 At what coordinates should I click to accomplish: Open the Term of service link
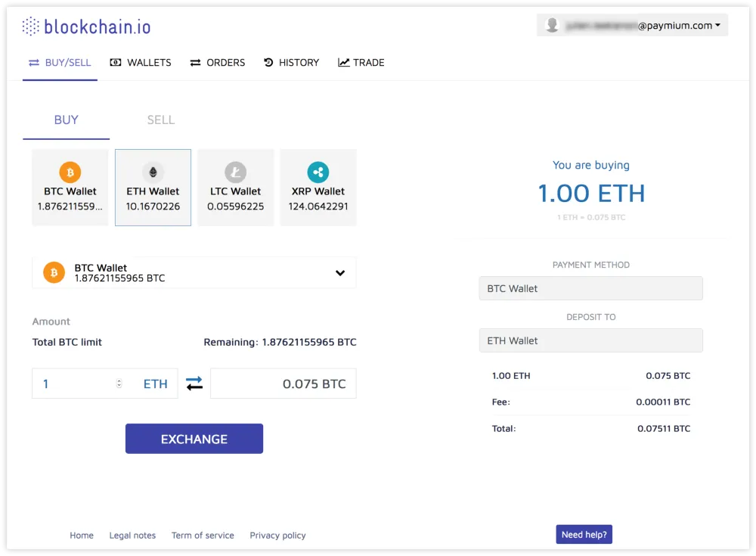click(203, 536)
